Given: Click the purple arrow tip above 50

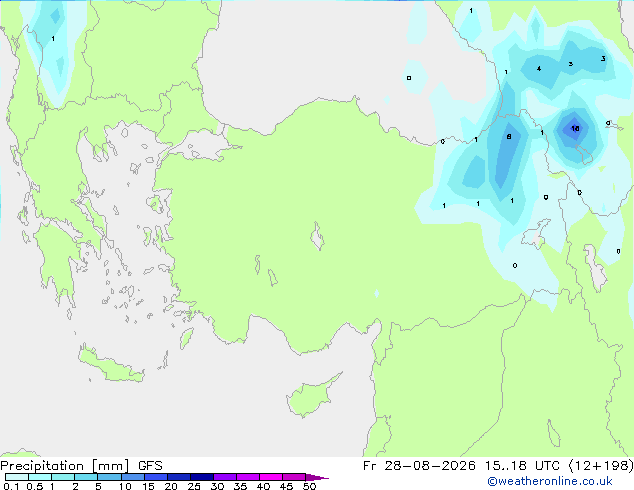Looking at the screenshot, I should click(317, 477).
